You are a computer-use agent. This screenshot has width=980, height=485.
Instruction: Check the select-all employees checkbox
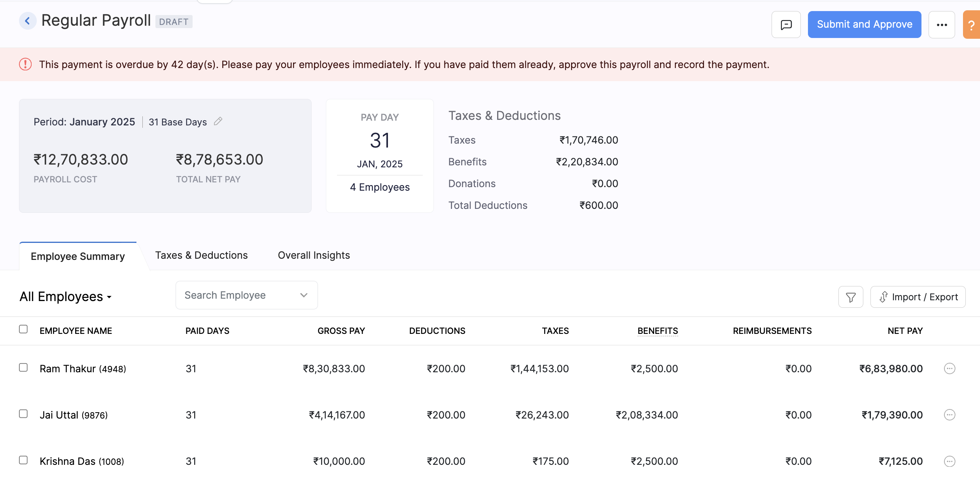[x=23, y=329]
